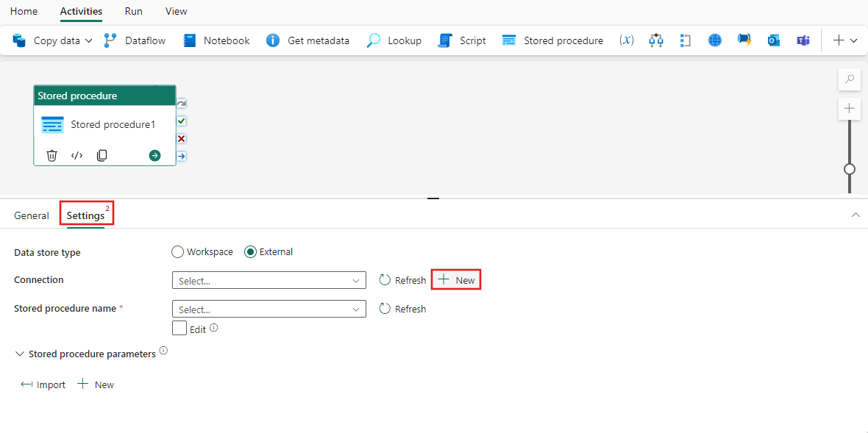Add a Lookup activity from the toolbar
868x433 pixels.
[x=394, y=40]
